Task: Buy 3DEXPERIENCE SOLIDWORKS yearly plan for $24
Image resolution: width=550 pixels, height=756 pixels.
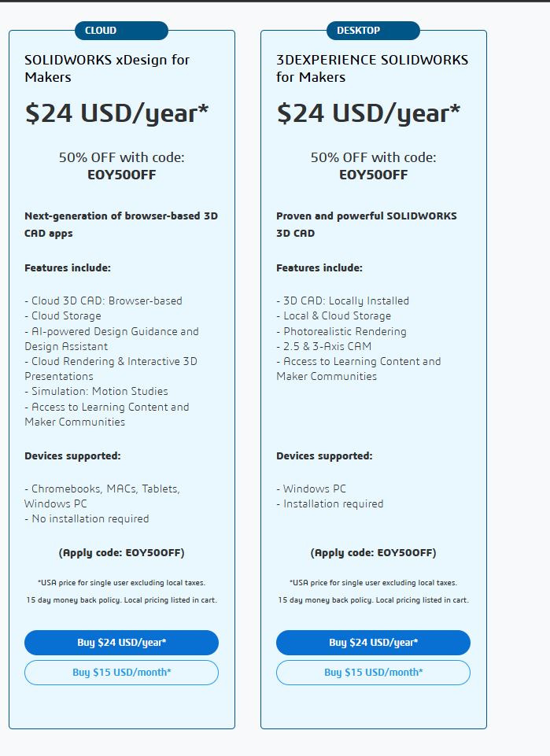Action: click(x=373, y=643)
